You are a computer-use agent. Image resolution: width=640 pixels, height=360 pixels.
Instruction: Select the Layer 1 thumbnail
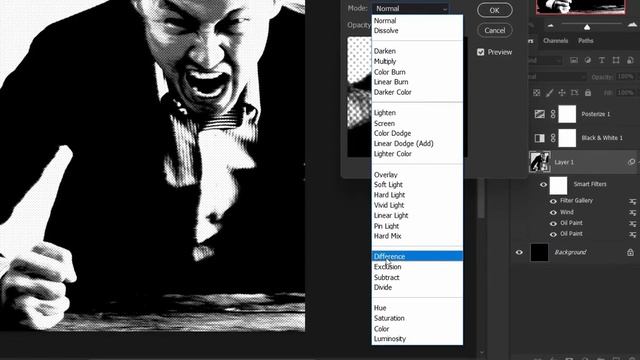click(540, 162)
